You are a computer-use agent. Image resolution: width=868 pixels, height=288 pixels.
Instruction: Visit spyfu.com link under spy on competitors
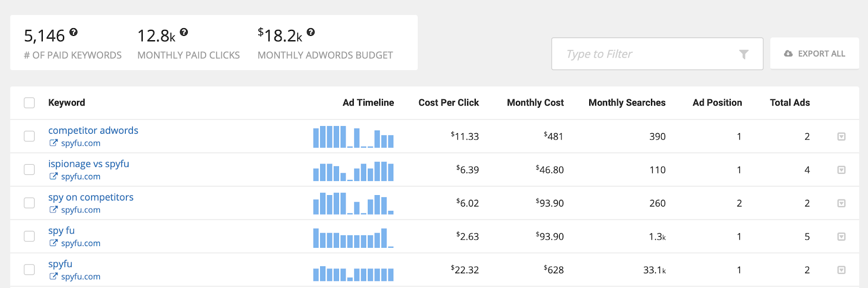point(81,210)
